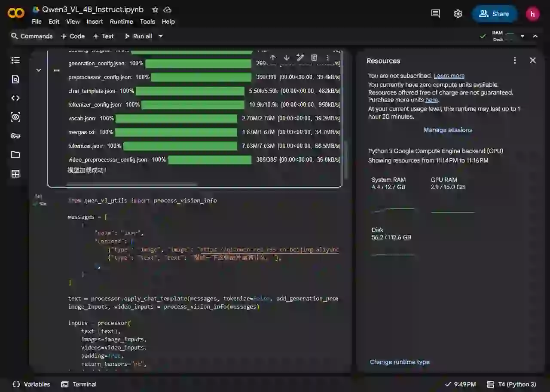The width and height of the screenshot is (550, 392).
Task: Click the output's horizontal scrollbar
Action: click(x=132, y=184)
